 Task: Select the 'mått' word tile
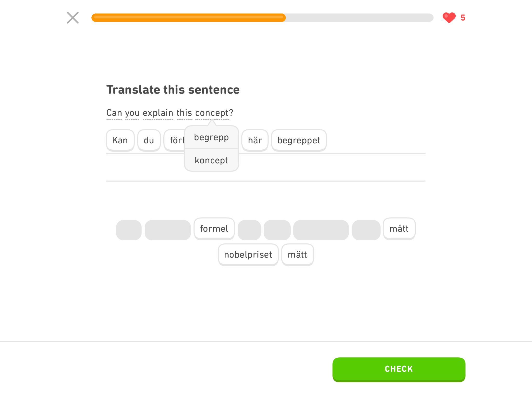tap(399, 229)
